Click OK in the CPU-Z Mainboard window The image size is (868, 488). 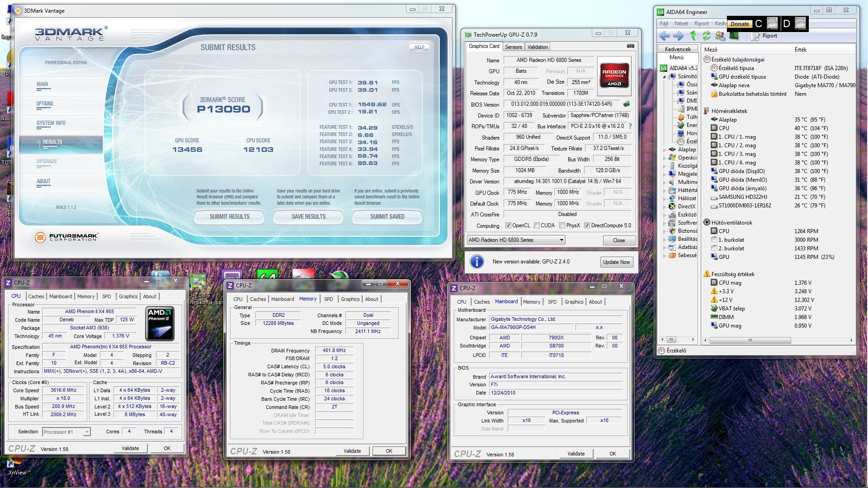pyautogui.click(x=613, y=454)
